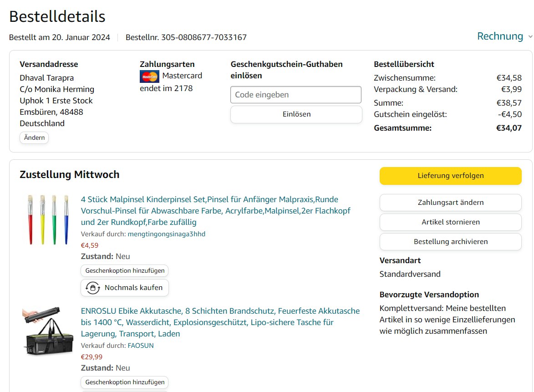Click the Nochmals kaufen cart icon
The image size is (534, 392).
[93, 288]
